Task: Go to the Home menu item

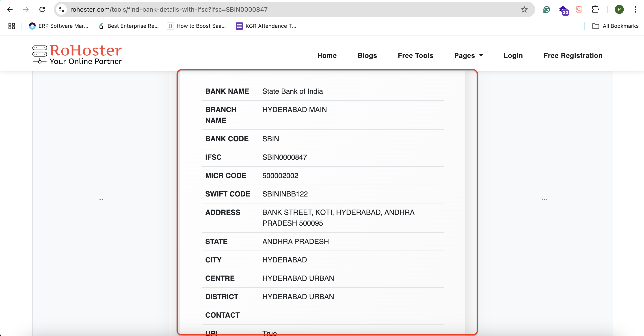Action: (327, 56)
